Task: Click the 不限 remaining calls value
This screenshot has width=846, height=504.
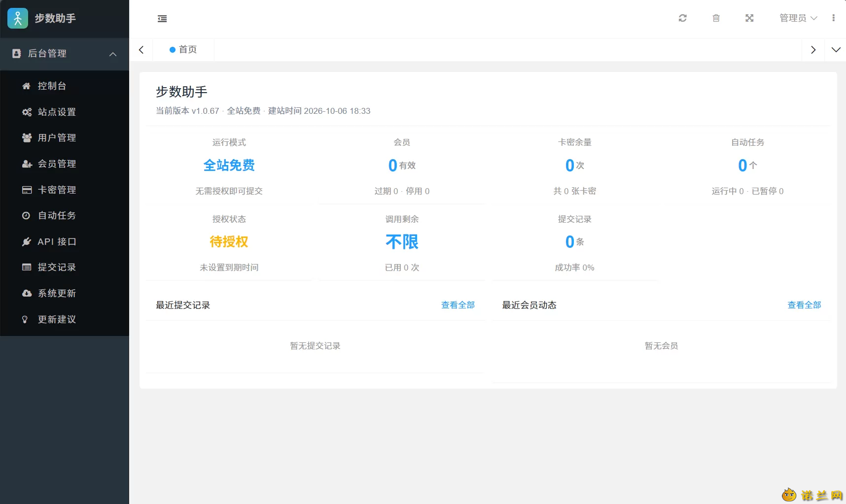Action: point(402,241)
